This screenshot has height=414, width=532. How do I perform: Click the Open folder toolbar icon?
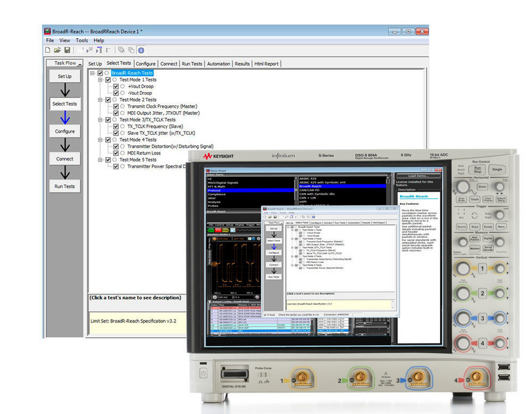(x=57, y=50)
